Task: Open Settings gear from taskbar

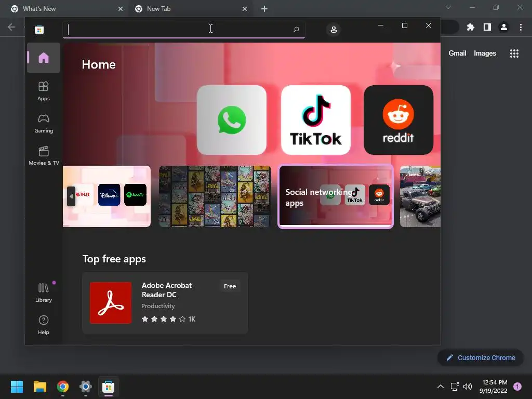Action: click(86, 387)
